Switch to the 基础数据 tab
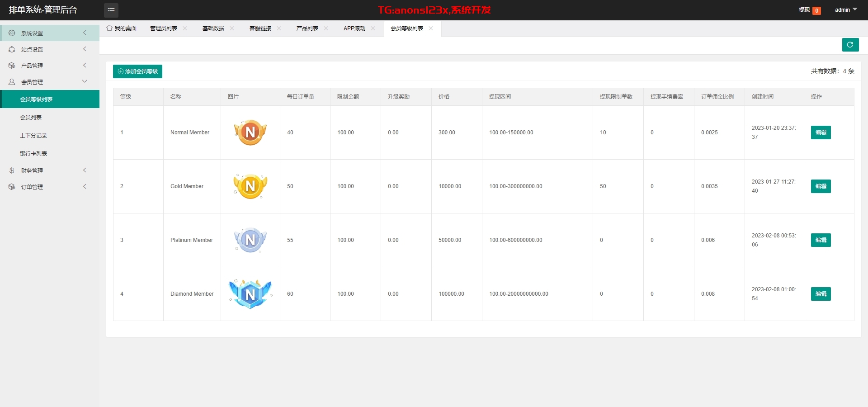 [213, 28]
